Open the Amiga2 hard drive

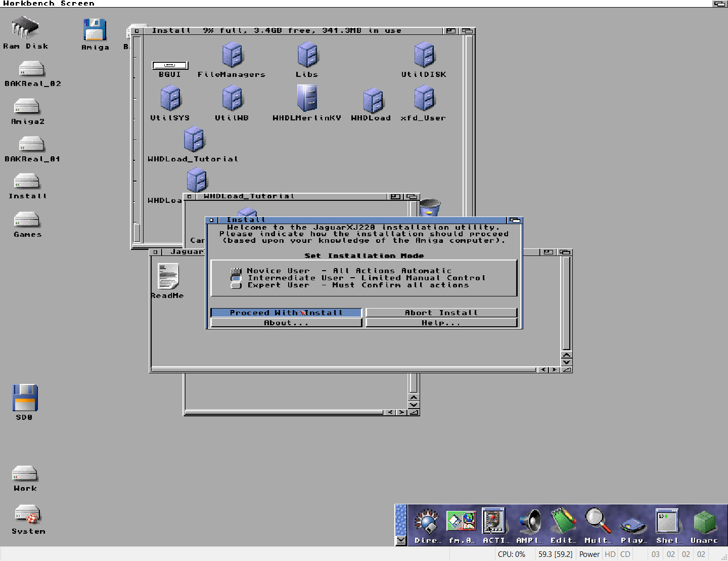(x=27, y=107)
